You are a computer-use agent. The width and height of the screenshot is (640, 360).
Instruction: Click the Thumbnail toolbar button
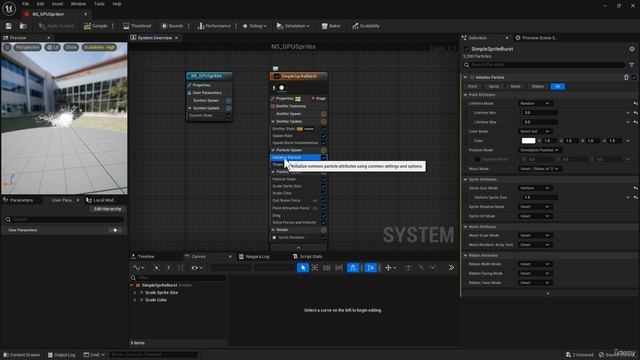[x=137, y=26]
